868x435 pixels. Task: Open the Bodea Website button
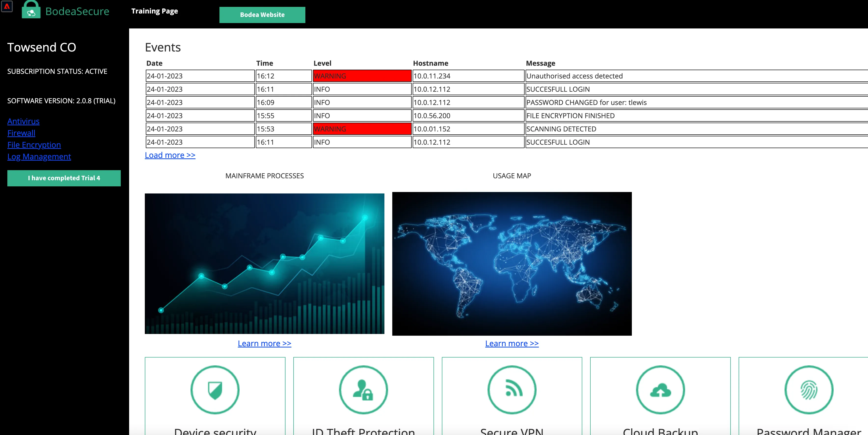point(262,15)
